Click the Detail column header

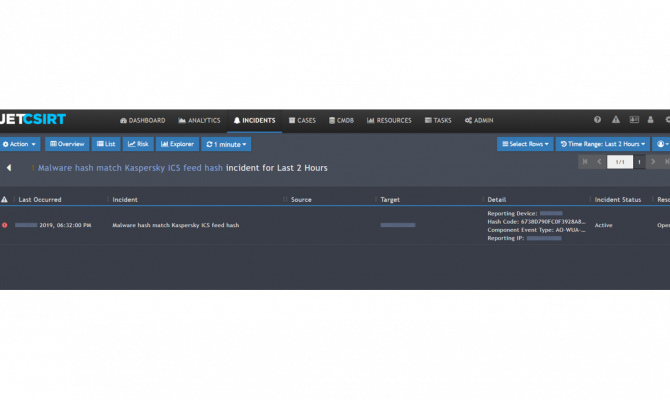(497, 200)
